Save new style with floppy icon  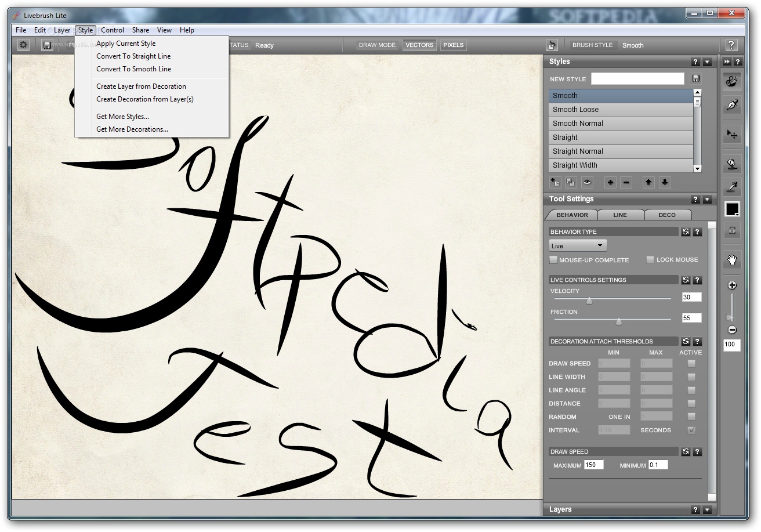coord(696,79)
